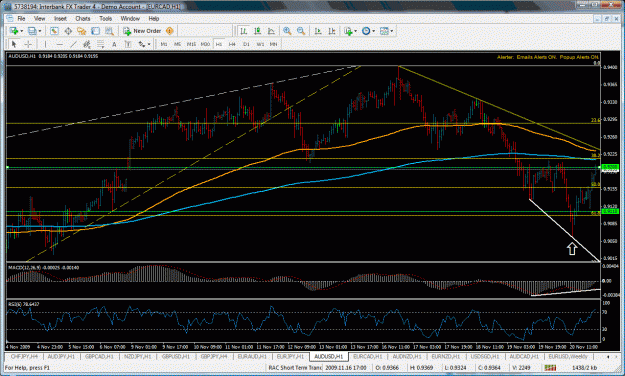Open the New Chart tool
625x376 pixels.
tap(14, 31)
